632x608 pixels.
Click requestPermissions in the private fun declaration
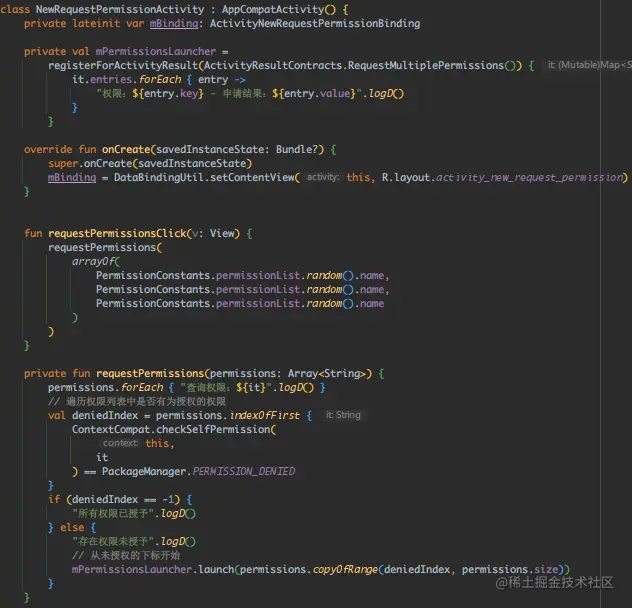(x=150, y=373)
